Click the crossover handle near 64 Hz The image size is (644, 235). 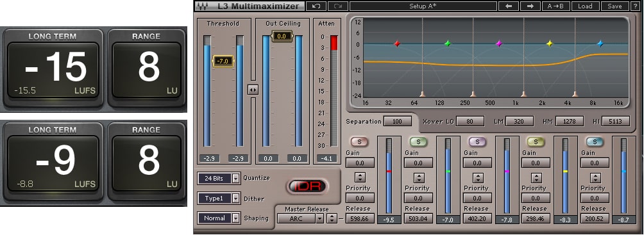(x=423, y=94)
